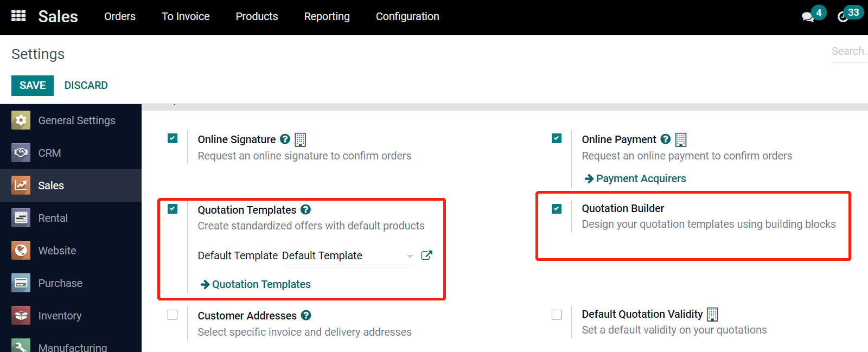Screen dimensions: 868x352
Task: Uncheck the Quotation Builder option
Action: pos(557,209)
